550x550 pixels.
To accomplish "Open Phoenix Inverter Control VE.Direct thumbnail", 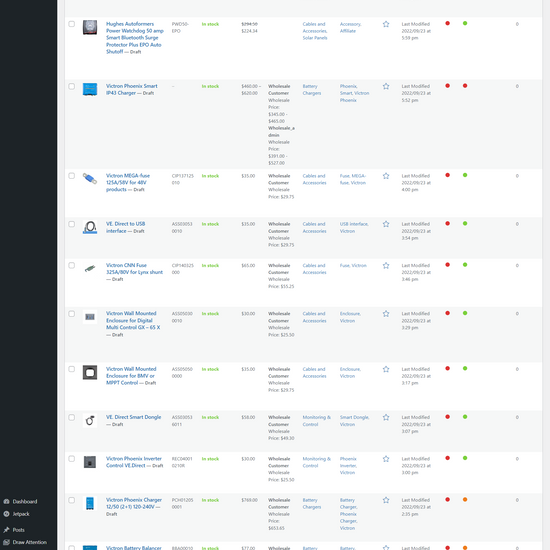I will click(90, 462).
